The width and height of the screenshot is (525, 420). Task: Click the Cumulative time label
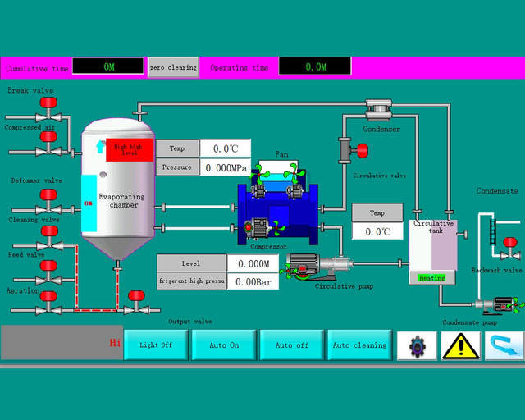[37, 68]
